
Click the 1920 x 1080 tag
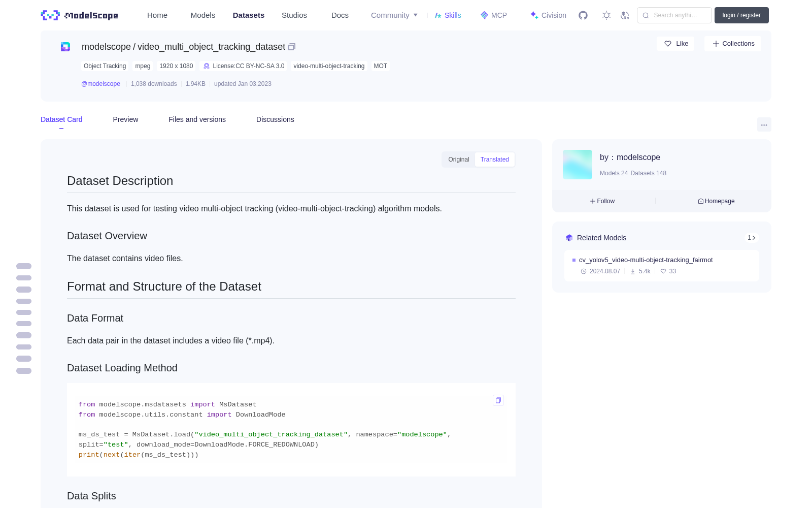point(176,66)
